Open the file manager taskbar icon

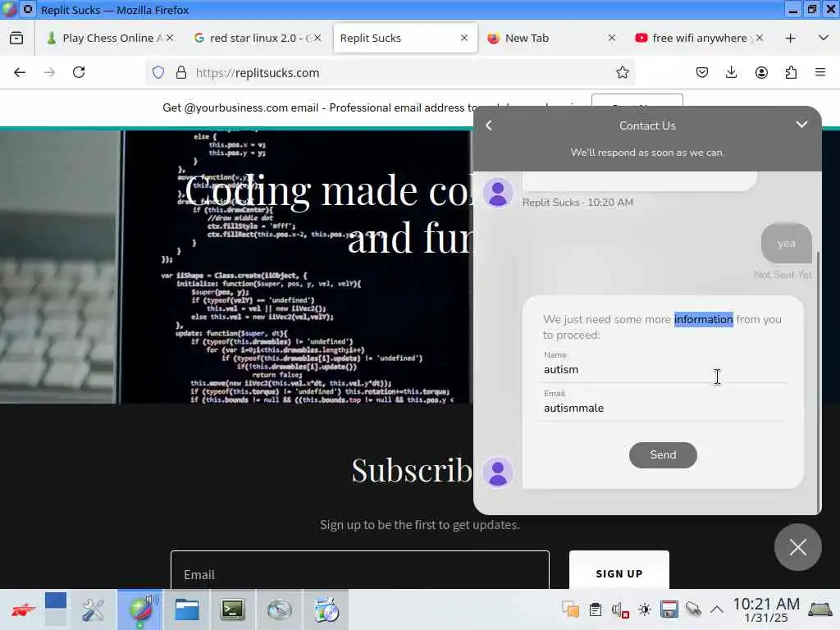tap(187, 609)
